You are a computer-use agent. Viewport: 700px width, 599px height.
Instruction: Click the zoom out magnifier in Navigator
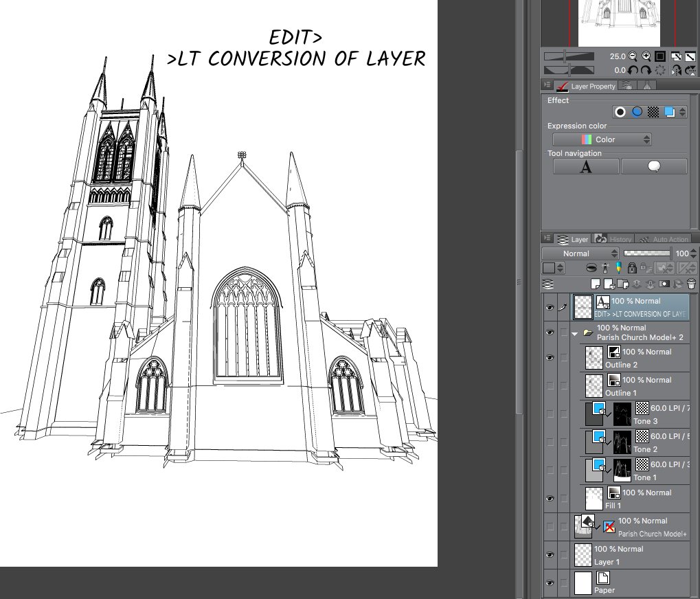[x=633, y=56]
